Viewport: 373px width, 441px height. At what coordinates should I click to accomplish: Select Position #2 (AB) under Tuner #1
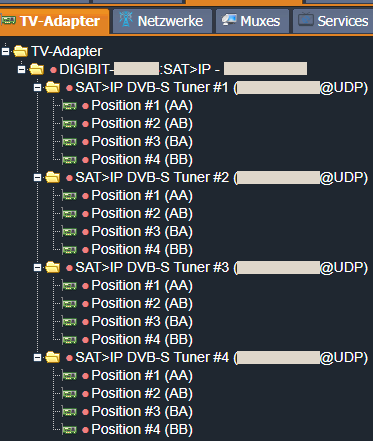coord(142,124)
